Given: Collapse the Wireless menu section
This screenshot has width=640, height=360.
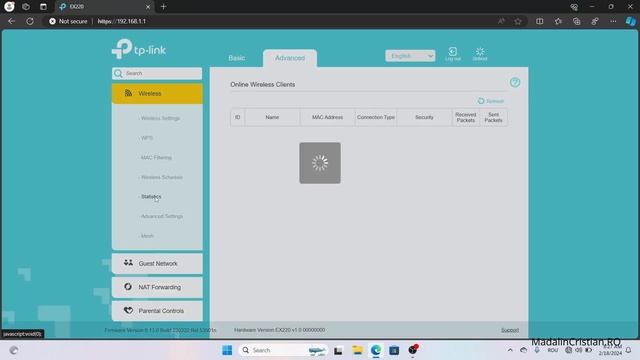Looking at the screenshot, I should point(157,93).
